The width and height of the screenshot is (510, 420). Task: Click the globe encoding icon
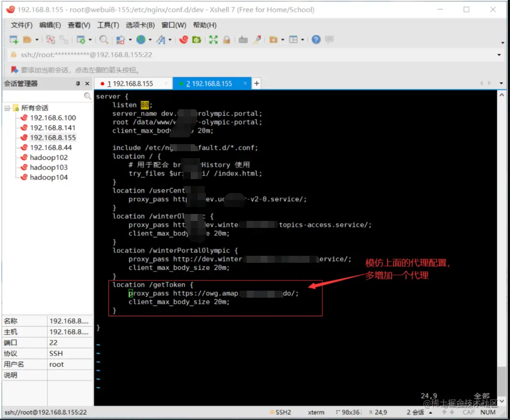(141, 40)
